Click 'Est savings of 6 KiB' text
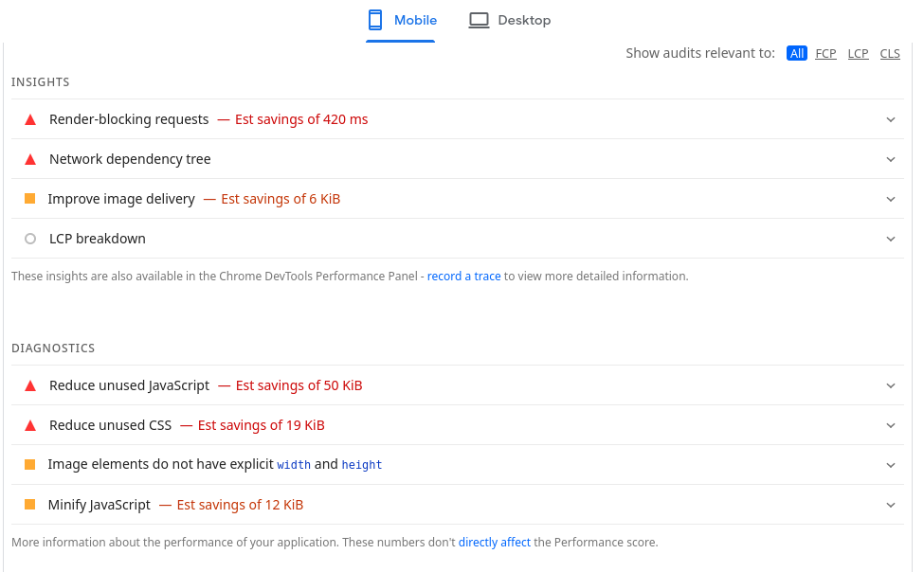The height and width of the screenshot is (572, 924). coord(281,199)
